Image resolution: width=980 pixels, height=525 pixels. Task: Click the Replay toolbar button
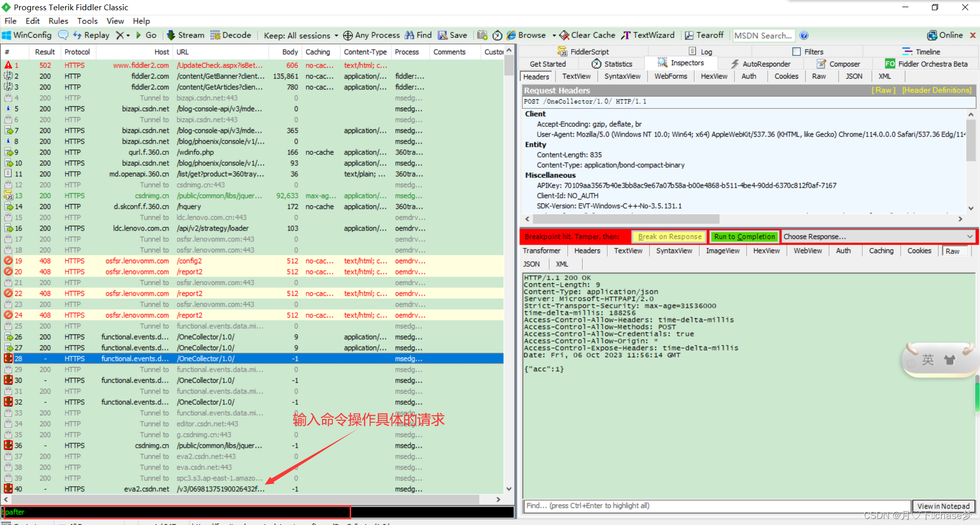click(91, 35)
